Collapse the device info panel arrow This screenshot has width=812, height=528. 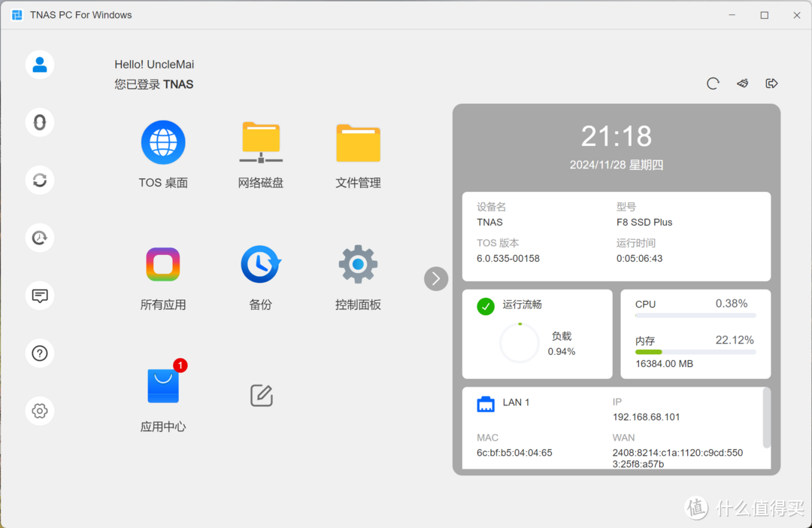point(436,279)
